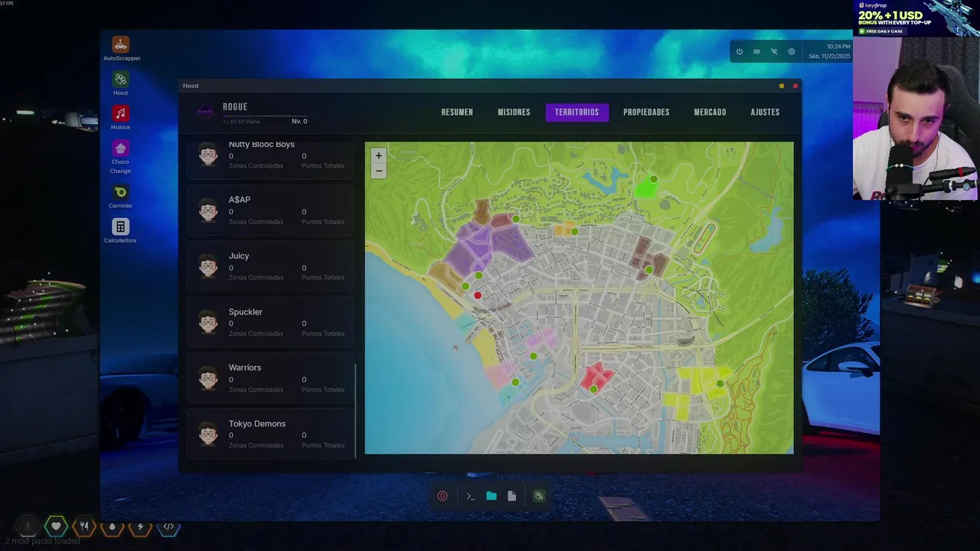Go to the Propiedades tab
This screenshot has width=980, height=551.
tap(646, 112)
